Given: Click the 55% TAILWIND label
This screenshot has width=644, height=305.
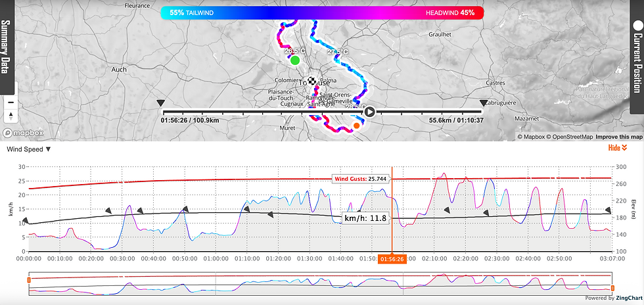Looking at the screenshot, I should click(x=192, y=12).
